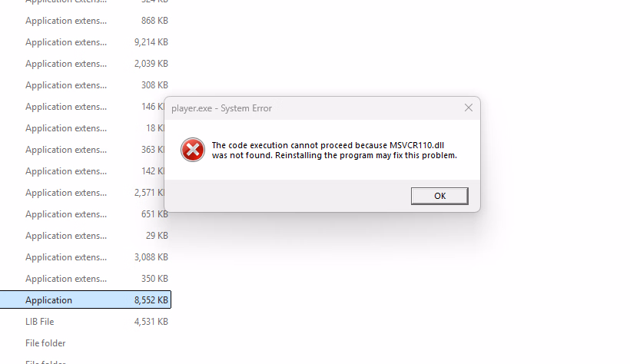The height and width of the screenshot is (364, 630).
Task: Click the 4,531 KB size value
Action: (x=151, y=322)
